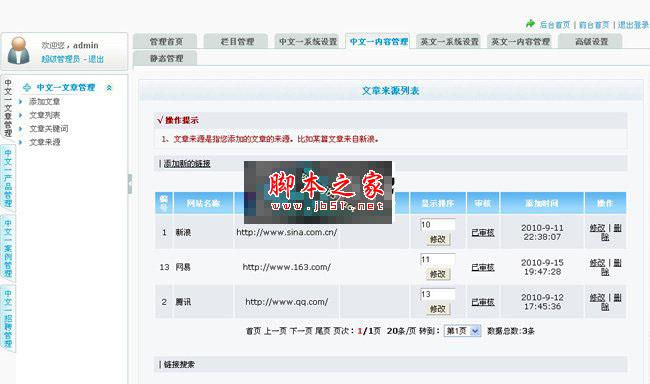
Task: Click the 下一页 pagination link
Action: click(x=301, y=331)
